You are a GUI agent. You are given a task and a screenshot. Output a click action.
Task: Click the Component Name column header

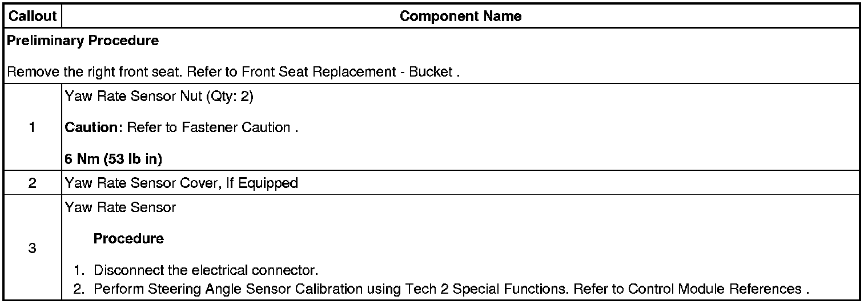tap(460, 17)
